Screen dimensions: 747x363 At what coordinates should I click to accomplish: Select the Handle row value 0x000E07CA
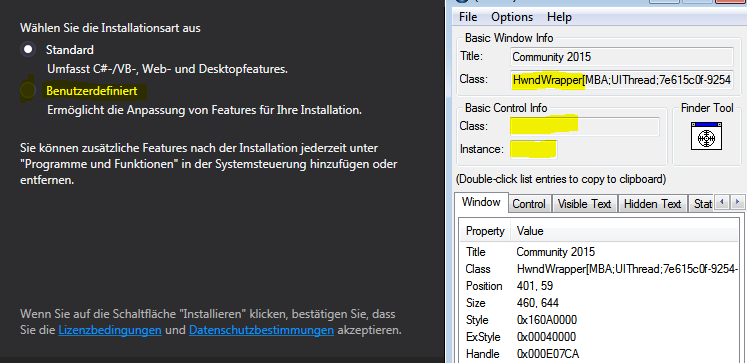[548, 354]
